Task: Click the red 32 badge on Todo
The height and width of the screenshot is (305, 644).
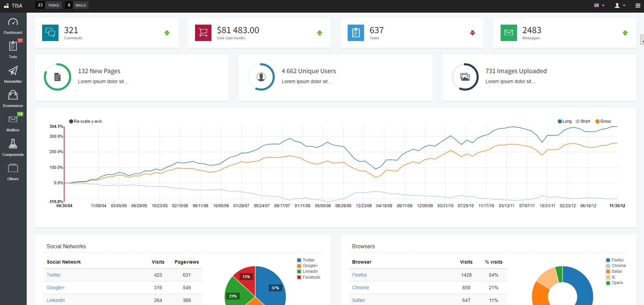Action: [x=20, y=40]
